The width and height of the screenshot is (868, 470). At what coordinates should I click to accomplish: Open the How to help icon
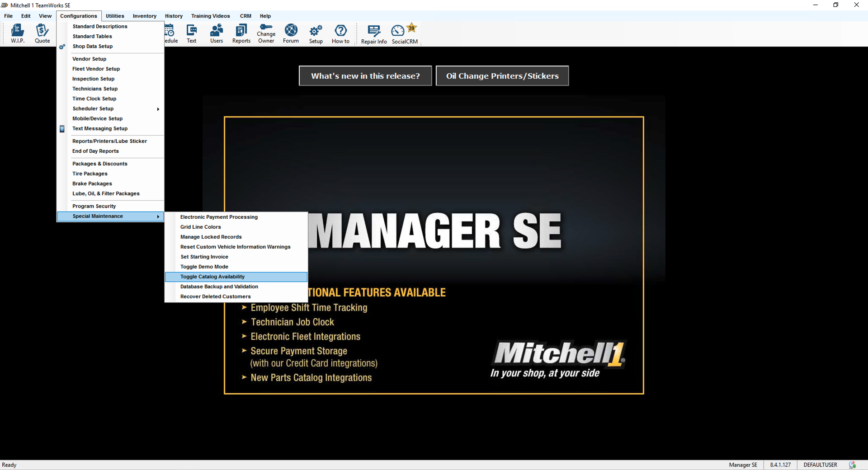(340, 33)
